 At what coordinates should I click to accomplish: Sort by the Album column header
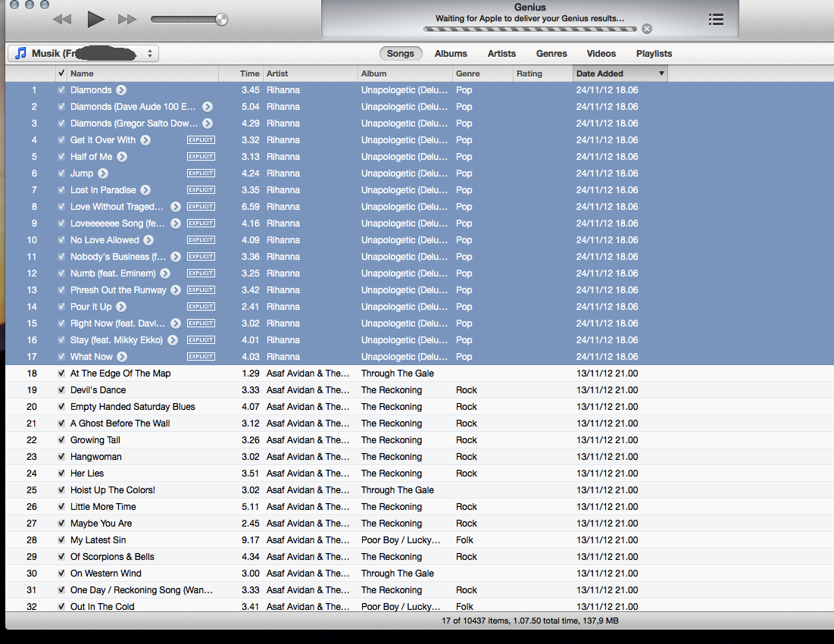point(405,73)
